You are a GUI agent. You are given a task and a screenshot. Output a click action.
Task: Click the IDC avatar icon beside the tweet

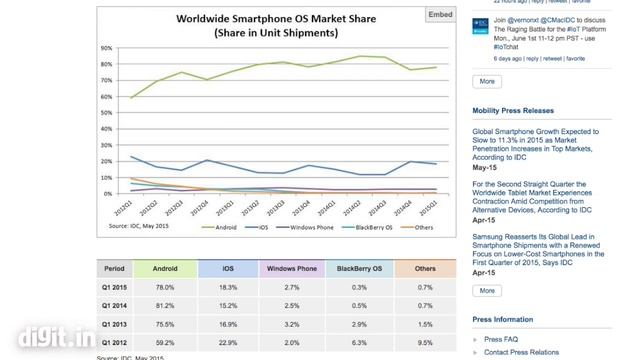[480, 27]
